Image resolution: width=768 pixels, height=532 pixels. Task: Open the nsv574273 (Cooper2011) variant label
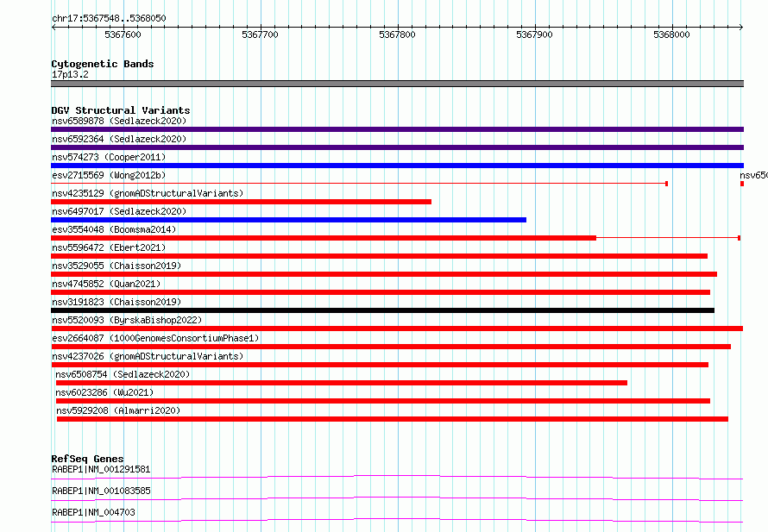click(x=109, y=157)
